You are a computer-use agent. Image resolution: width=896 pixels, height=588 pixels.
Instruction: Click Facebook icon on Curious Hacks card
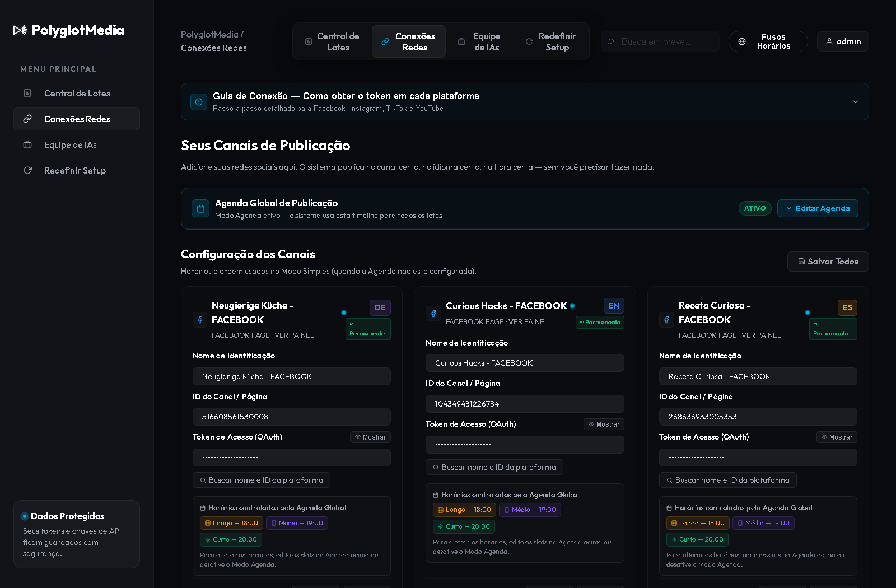point(433,314)
